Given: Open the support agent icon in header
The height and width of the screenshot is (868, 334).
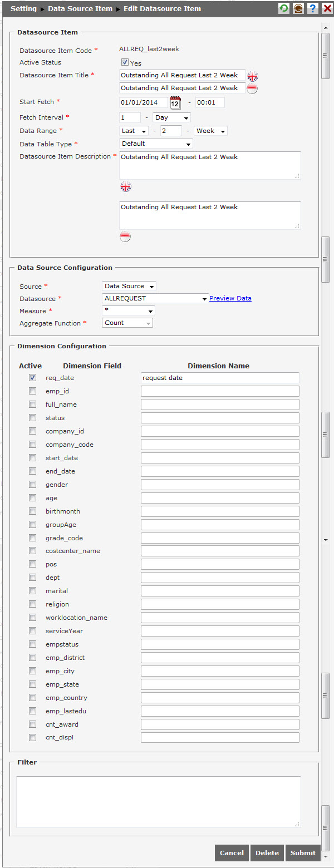Looking at the screenshot, I should tap(298, 8).
